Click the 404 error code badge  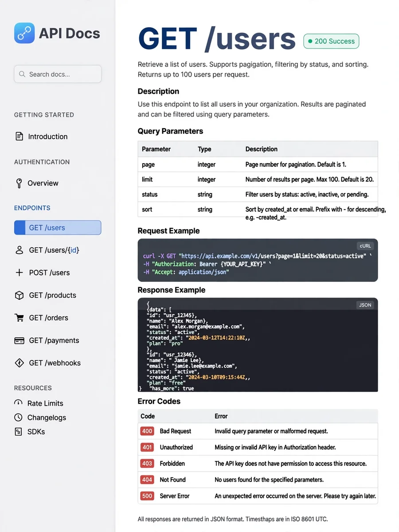click(x=147, y=480)
